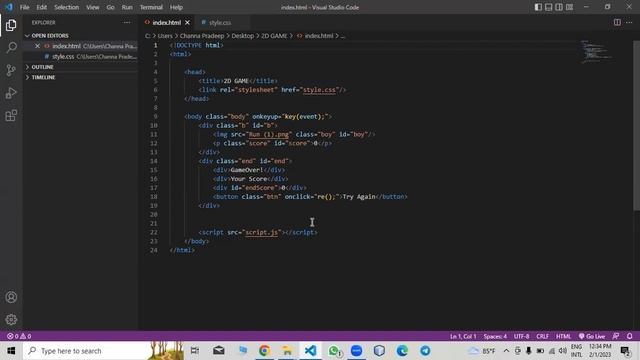The width and height of the screenshot is (640, 360).
Task: Open the Mail app from taskbar
Action: (x=218, y=351)
